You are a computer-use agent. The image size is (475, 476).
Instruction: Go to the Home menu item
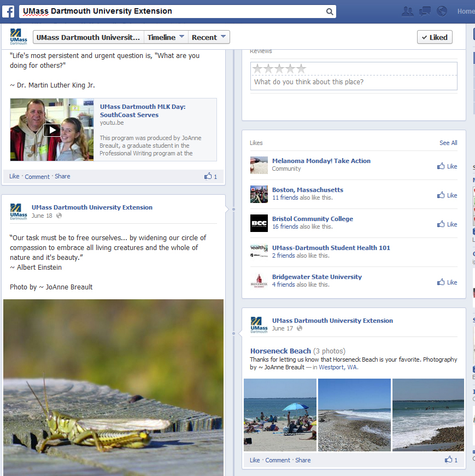[466, 11]
